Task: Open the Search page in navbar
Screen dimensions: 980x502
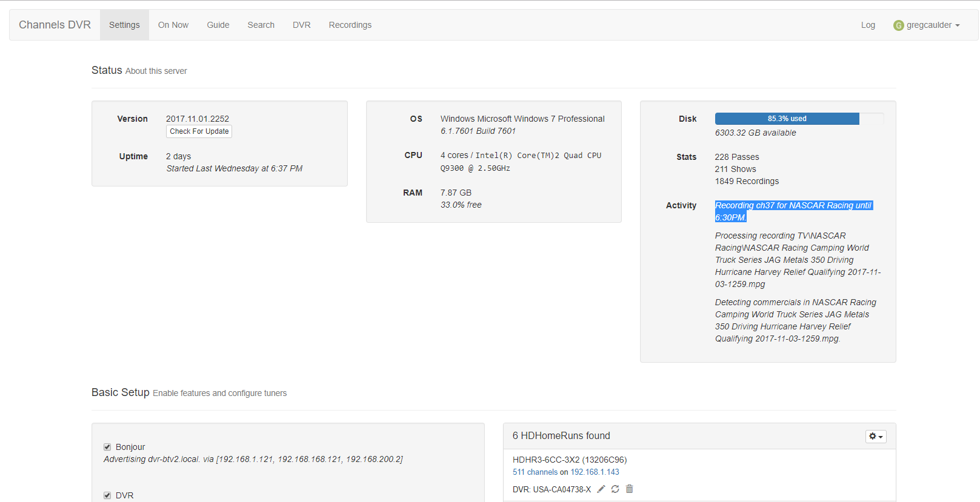Action: tap(261, 25)
